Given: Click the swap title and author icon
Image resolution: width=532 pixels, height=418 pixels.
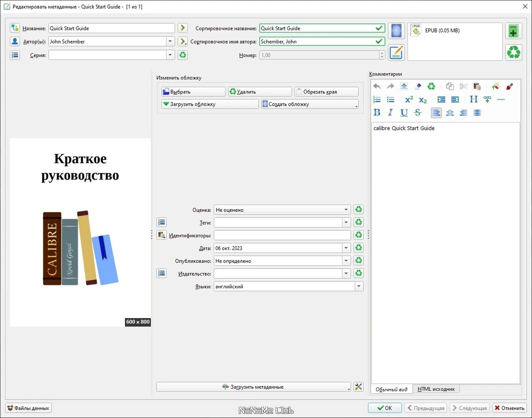Looking at the screenshot, I should click(15, 28).
